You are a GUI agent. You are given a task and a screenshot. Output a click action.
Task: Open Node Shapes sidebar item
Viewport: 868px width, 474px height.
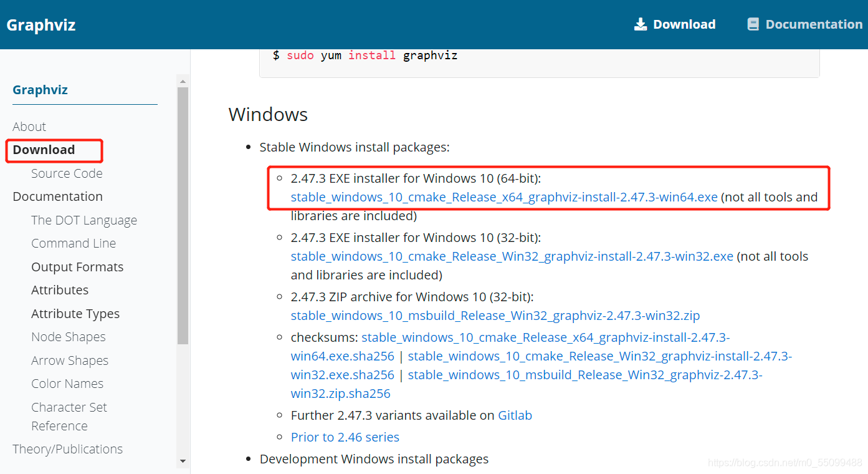[x=69, y=337]
